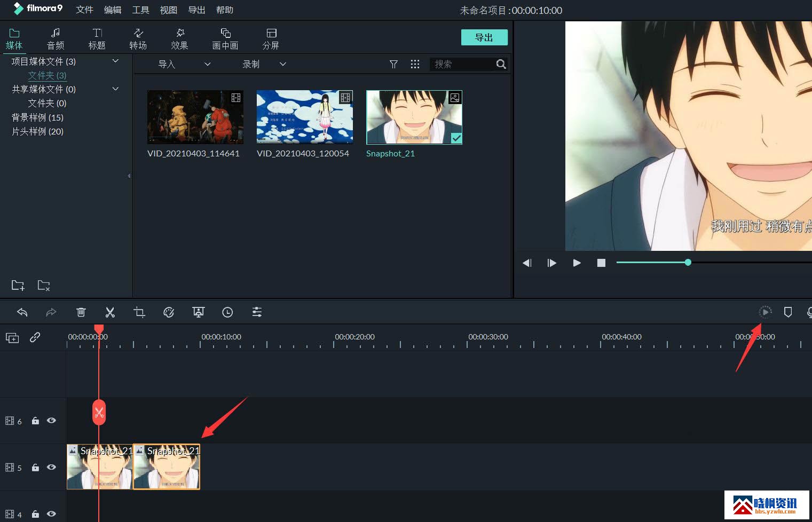The width and height of the screenshot is (812, 522).
Task: Select VID_20210403_114641 thumbnail
Action: 195,117
